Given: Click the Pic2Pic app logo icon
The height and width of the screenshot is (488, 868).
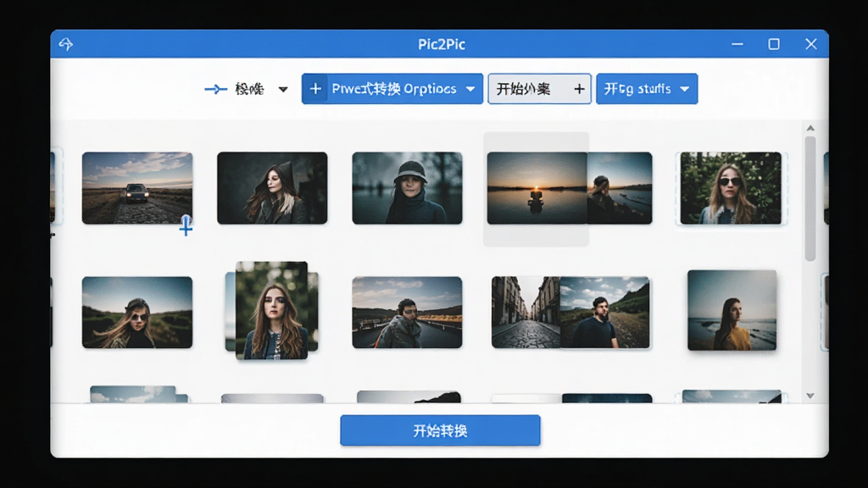Looking at the screenshot, I should click(x=66, y=44).
